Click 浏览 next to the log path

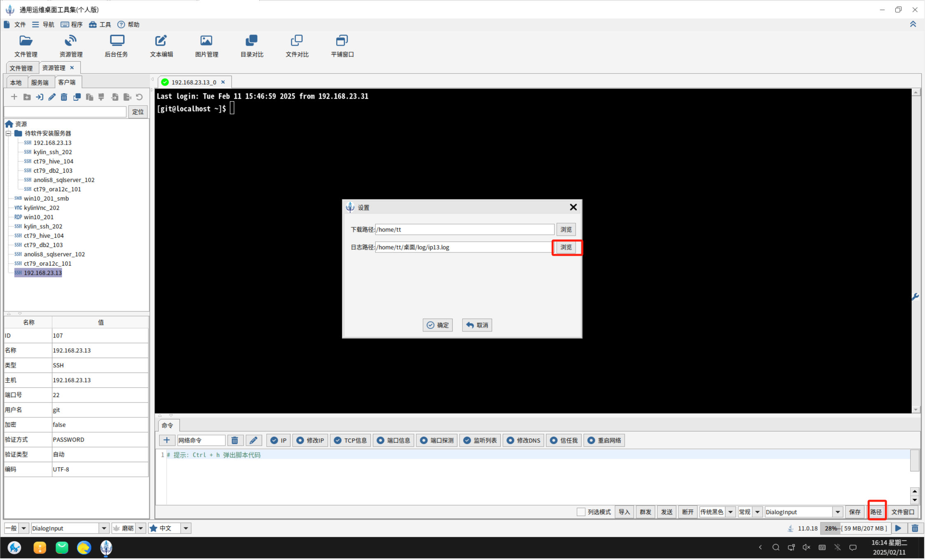pyautogui.click(x=566, y=247)
